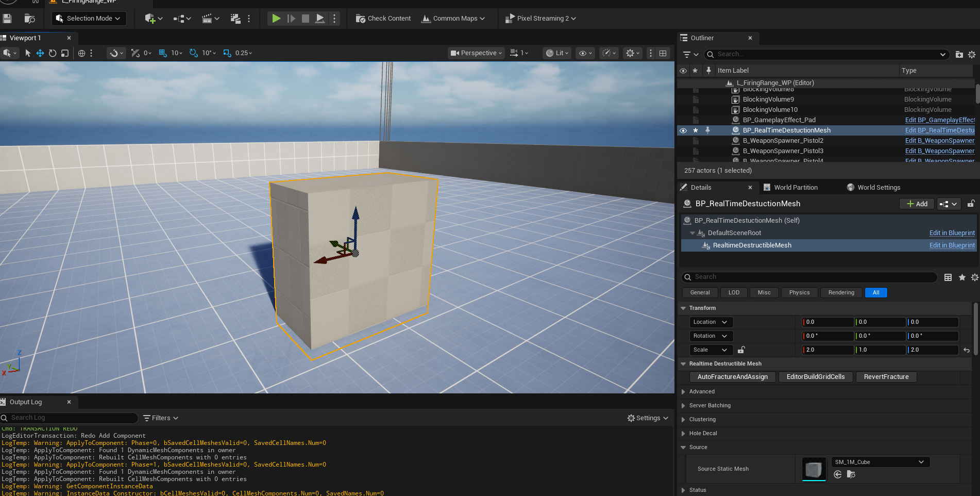The height and width of the screenshot is (496, 980).
Task: Select the Physics filter tab
Action: [799, 293]
